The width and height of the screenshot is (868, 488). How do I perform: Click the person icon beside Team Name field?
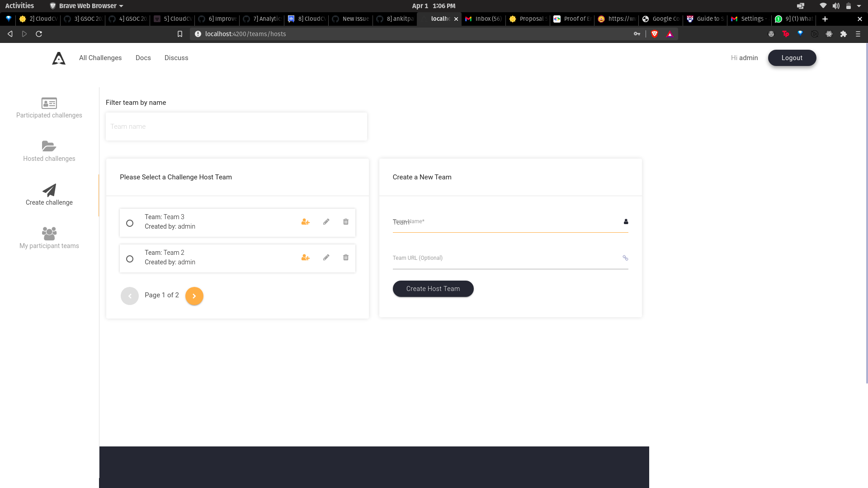pos(626,222)
